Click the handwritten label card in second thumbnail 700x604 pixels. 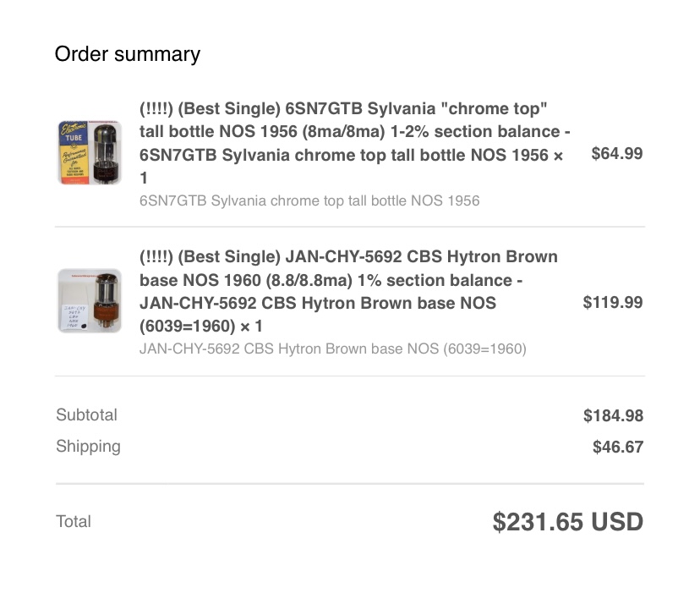pyautogui.click(x=74, y=316)
